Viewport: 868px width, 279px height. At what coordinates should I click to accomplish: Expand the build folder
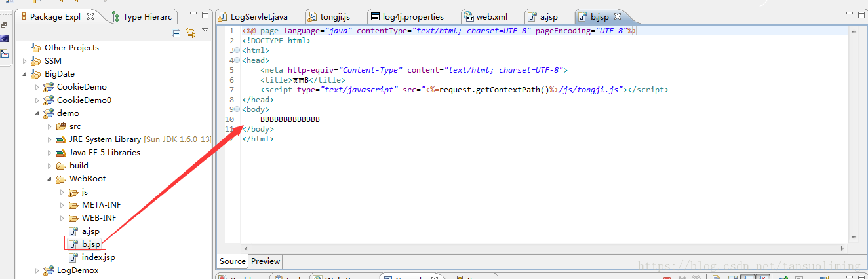tap(50, 166)
